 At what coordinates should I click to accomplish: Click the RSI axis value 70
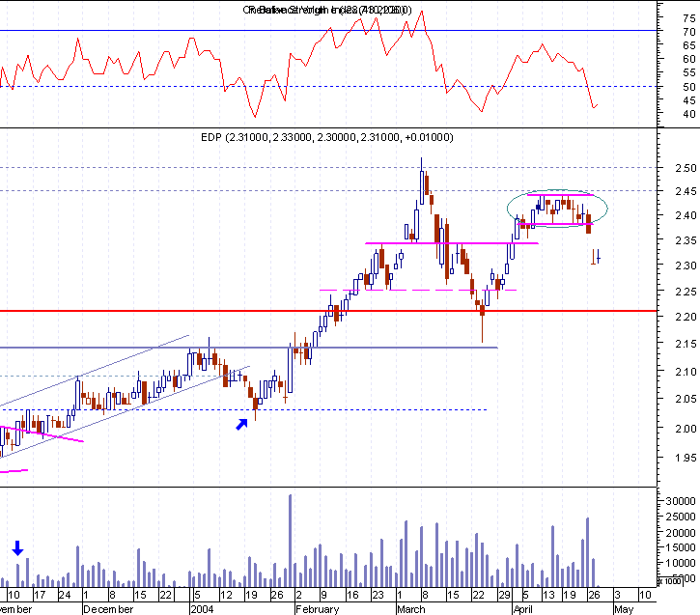(x=688, y=32)
